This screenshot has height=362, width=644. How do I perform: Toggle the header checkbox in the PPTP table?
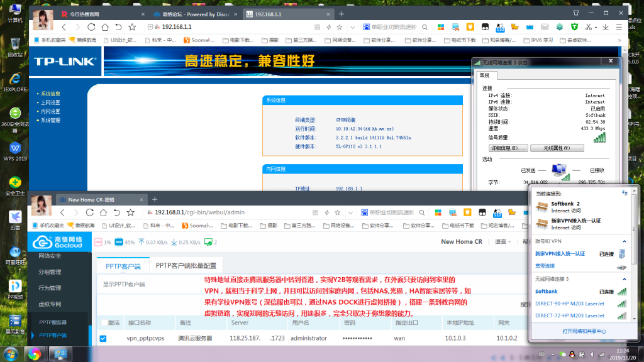pos(104,322)
